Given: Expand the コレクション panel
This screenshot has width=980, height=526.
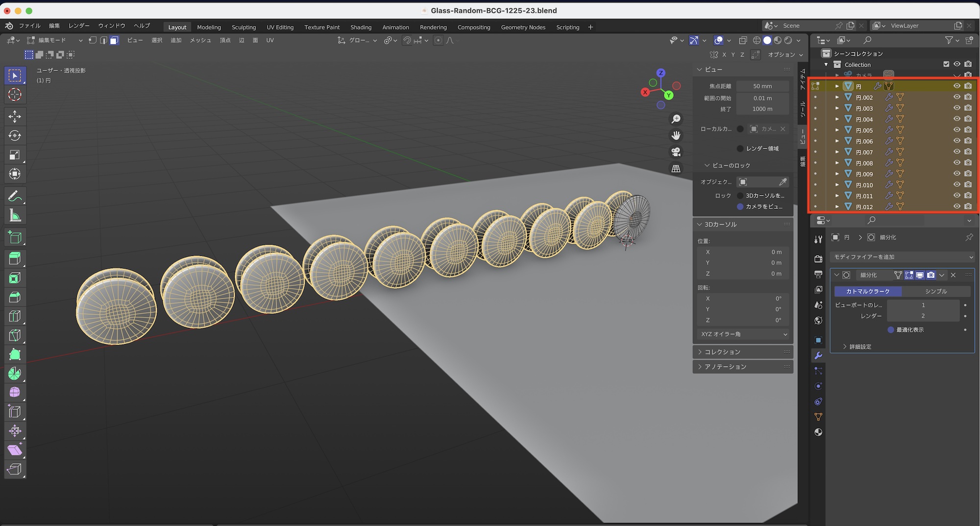Looking at the screenshot, I should coord(722,352).
